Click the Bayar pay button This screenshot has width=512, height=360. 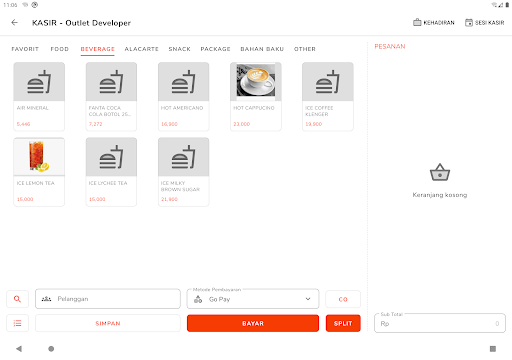click(253, 323)
